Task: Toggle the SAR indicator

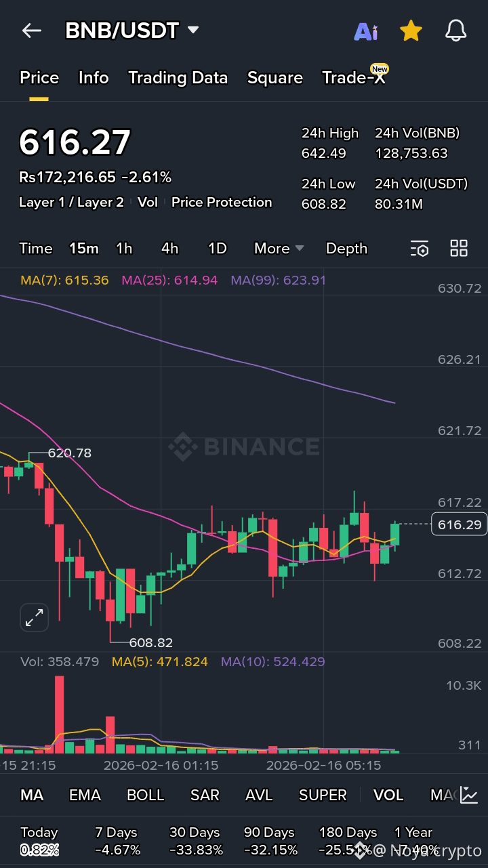Action: click(205, 795)
